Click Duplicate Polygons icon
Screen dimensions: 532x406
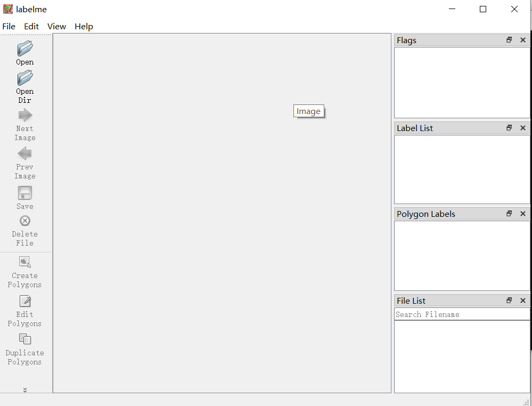(25, 339)
